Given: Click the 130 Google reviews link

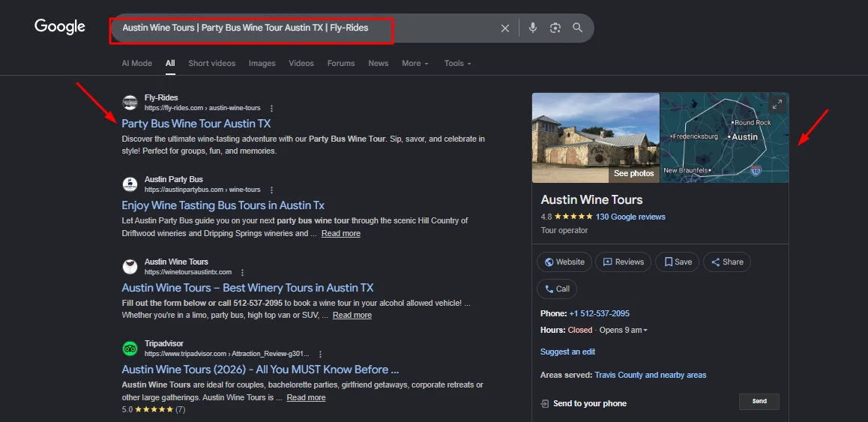Looking at the screenshot, I should point(630,217).
